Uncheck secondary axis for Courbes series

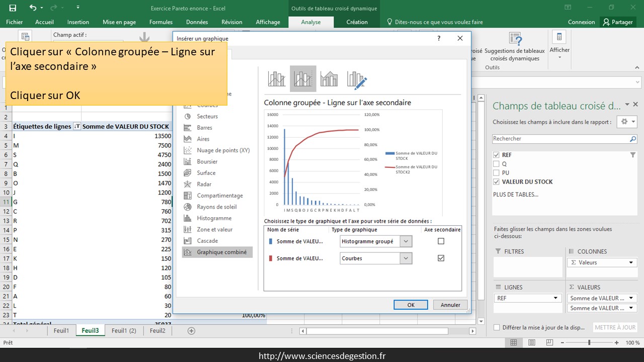(441, 258)
